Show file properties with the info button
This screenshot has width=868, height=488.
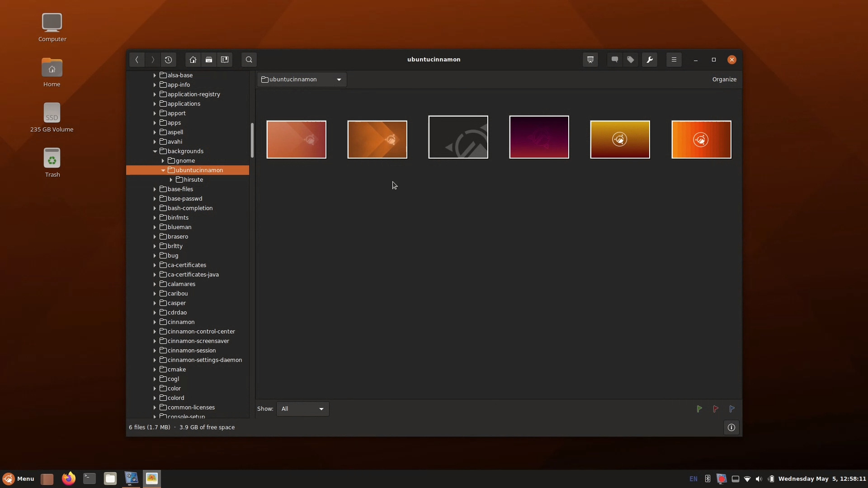731,427
